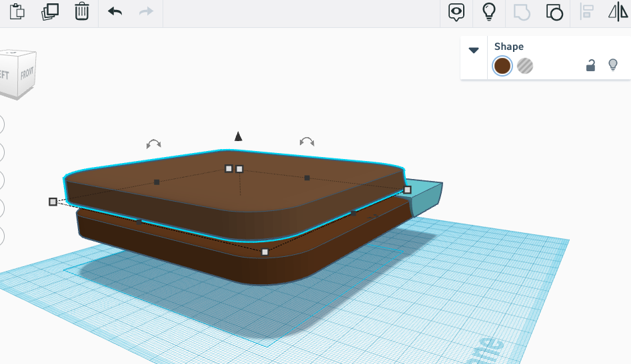Image resolution: width=631 pixels, height=364 pixels.
Task: Click the black height cone handle
Action: (x=239, y=136)
